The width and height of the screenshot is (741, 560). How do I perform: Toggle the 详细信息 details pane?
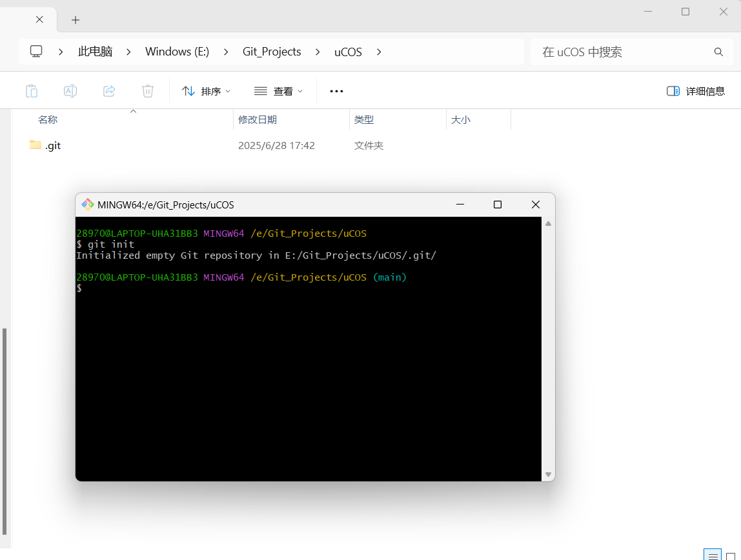pos(696,91)
